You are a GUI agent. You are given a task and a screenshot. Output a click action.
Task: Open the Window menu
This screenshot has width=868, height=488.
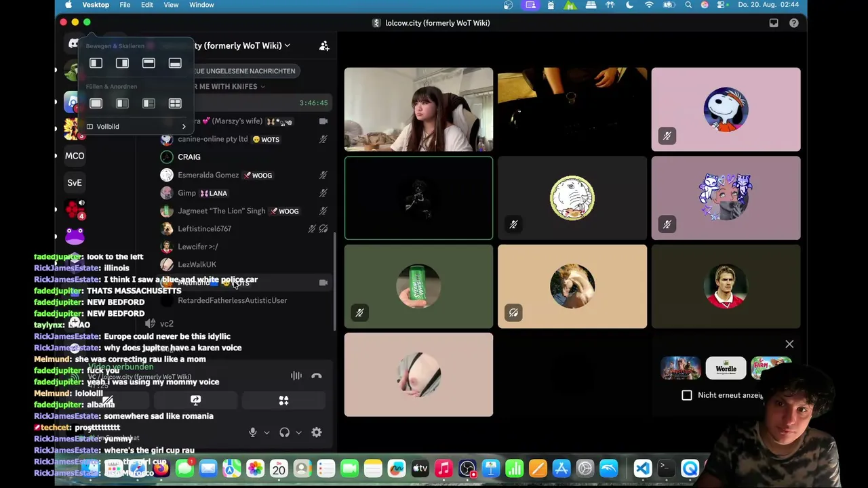pos(201,5)
